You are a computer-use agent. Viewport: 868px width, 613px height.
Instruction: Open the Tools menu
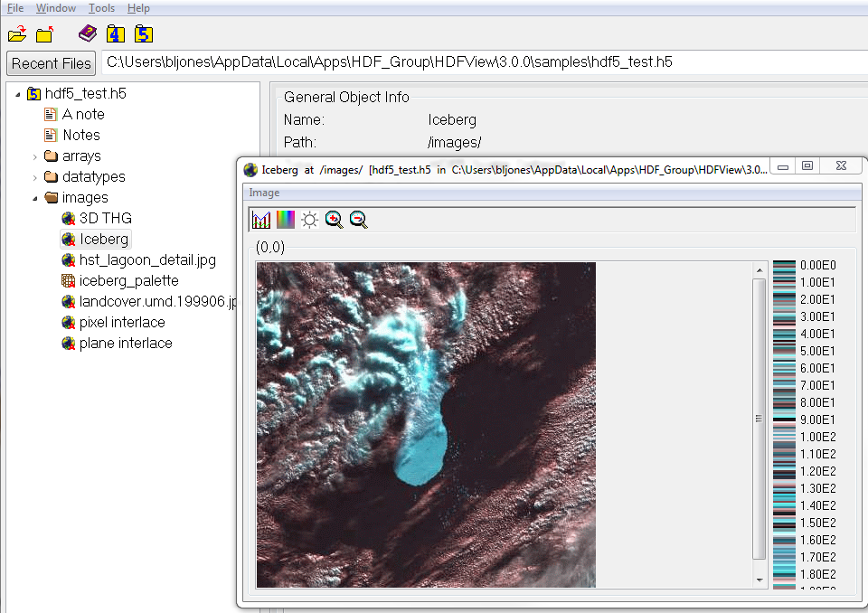(x=101, y=8)
